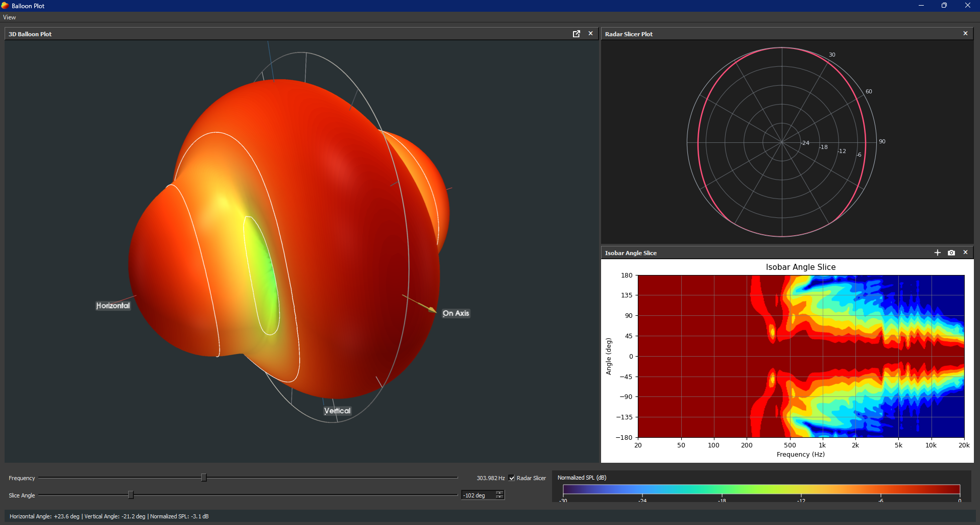Click the Normalized SPL (dB) legend label
Screen dimensions: 980x525
pos(582,478)
